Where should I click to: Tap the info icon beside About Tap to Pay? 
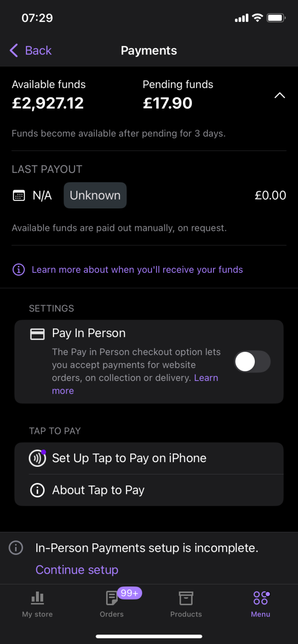[x=37, y=490]
